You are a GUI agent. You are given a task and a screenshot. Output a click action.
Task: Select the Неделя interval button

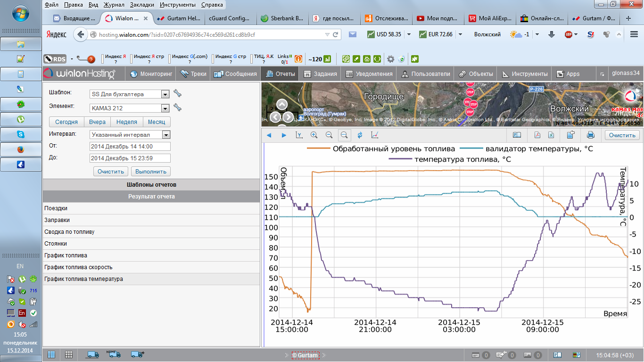126,122
